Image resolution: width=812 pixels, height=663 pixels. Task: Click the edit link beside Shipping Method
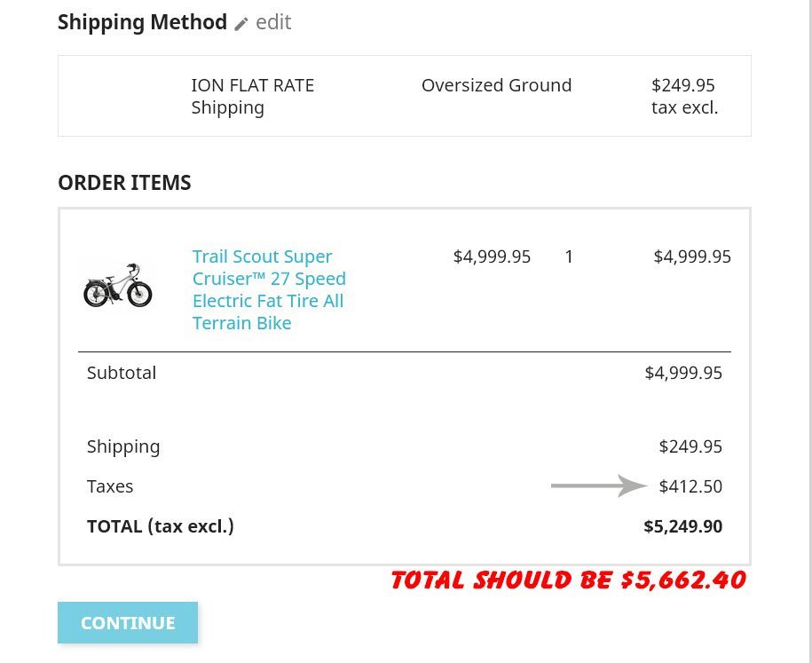coord(273,22)
